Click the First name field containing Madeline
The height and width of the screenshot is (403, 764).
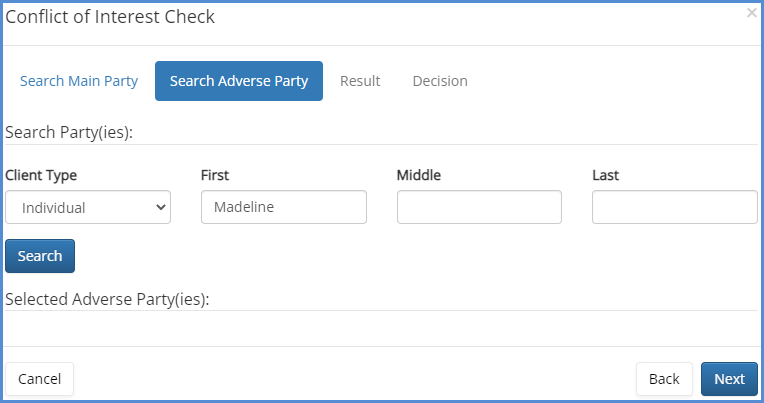283,207
